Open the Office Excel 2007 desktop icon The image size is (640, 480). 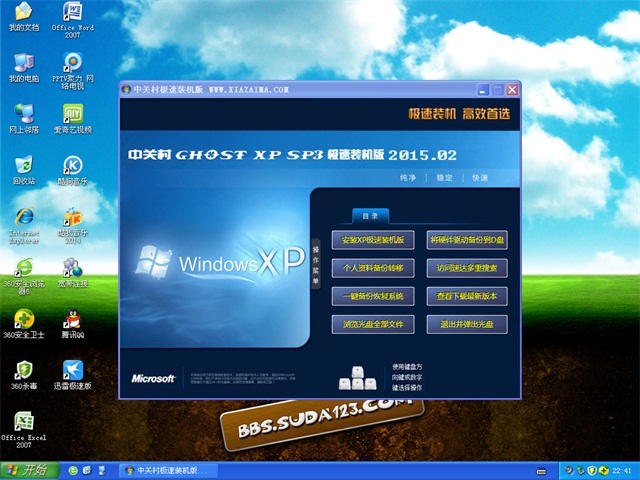(23, 424)
